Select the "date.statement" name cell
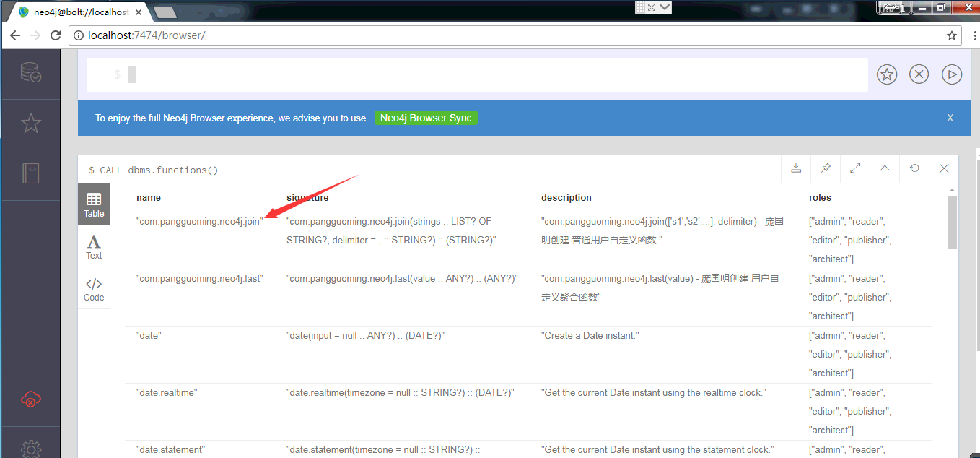This screenshot has width=980, height=458. point(170,449)
